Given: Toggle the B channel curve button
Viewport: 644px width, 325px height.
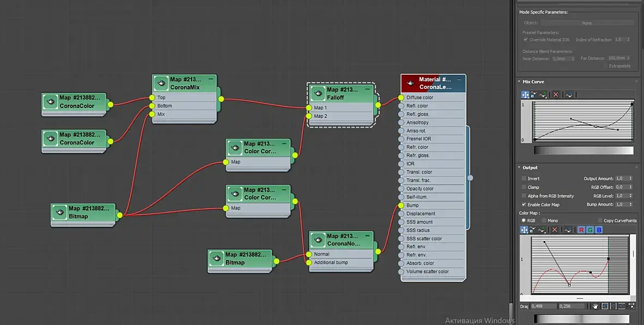Looking at the screenshot, I should pyautogui.click(x=599, y=230).
